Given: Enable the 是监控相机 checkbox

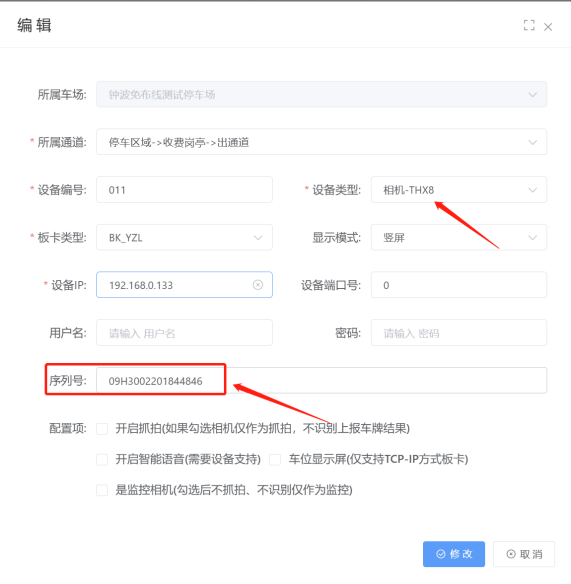Looking at the screenshot, I should pos(102,490).
